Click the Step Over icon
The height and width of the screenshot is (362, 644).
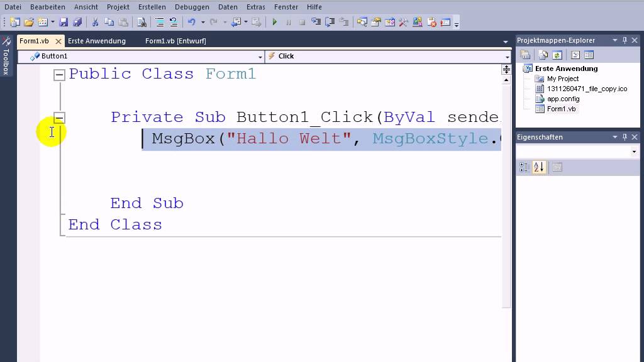click(x=330, y=22)
